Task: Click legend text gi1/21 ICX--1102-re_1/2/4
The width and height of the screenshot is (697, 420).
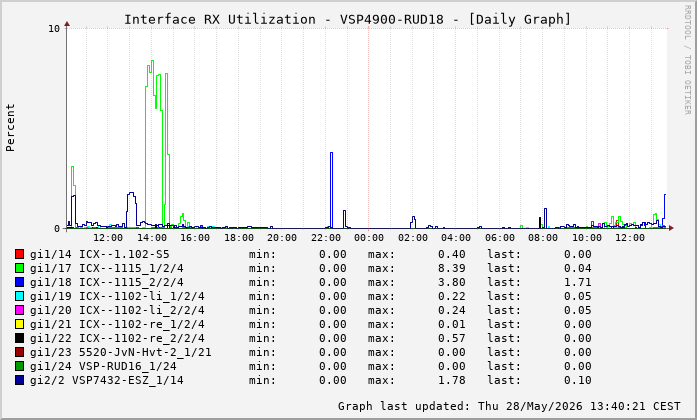Action: [x=117, y=324]
